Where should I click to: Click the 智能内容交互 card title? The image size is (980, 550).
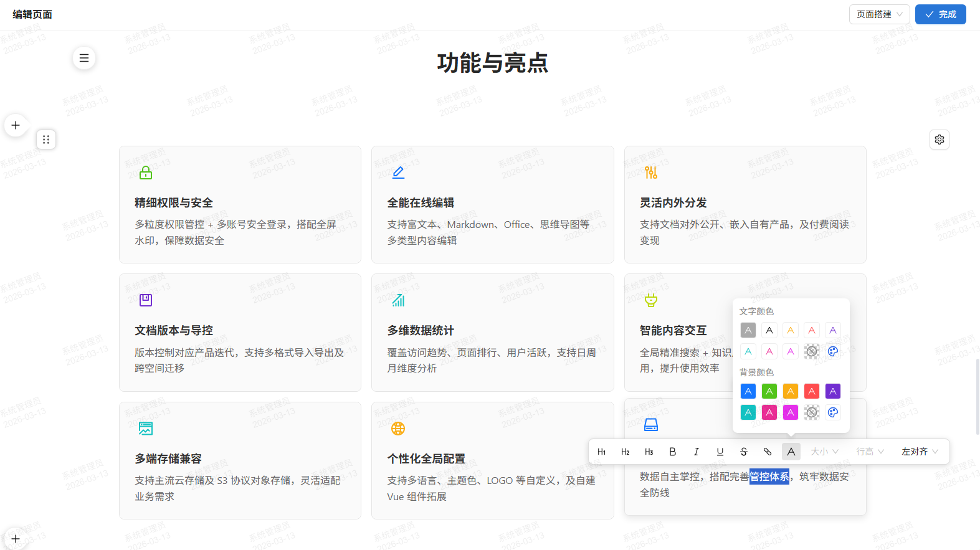(x=673, y=331)
